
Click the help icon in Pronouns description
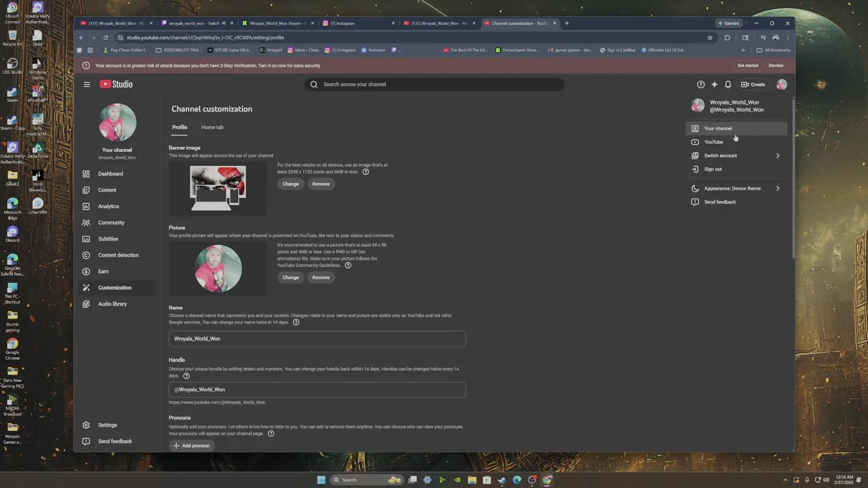pyautogui.click(x=271, y=434)
